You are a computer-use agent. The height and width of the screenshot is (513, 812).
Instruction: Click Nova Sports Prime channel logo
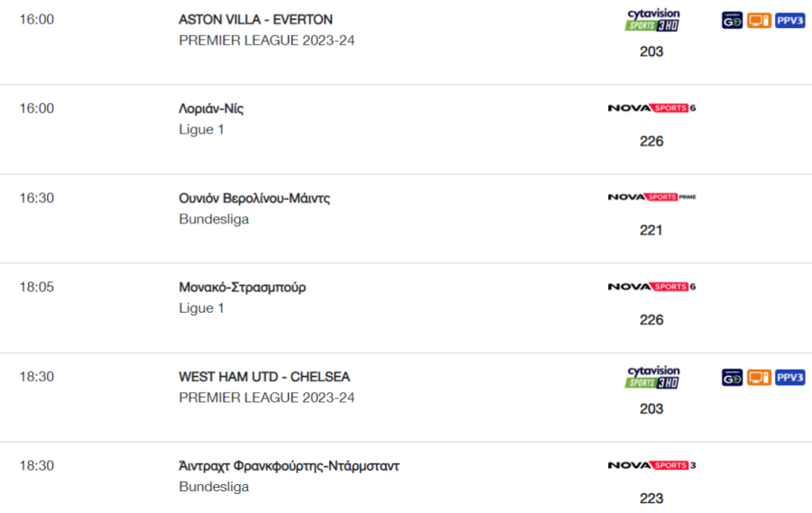651,197
